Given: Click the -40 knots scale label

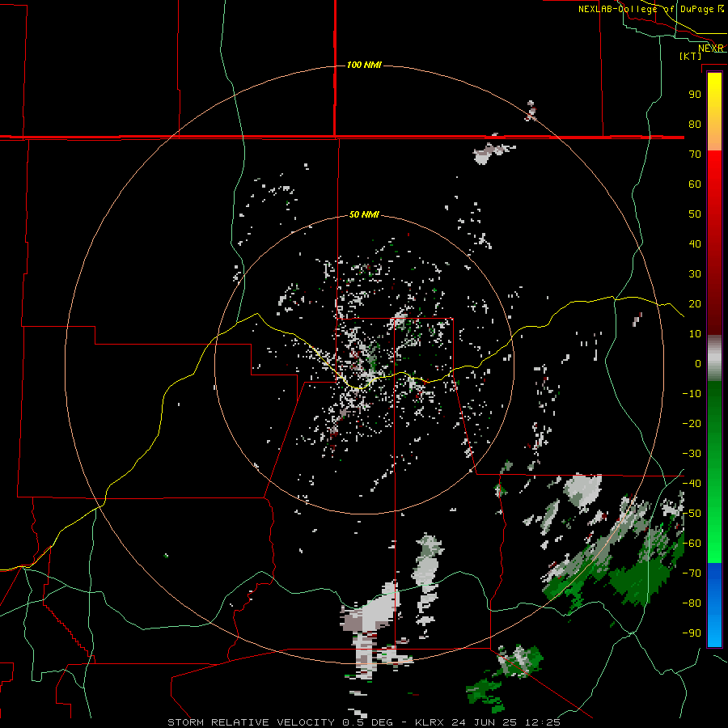Looking at the screenshot, I should 692,484.
